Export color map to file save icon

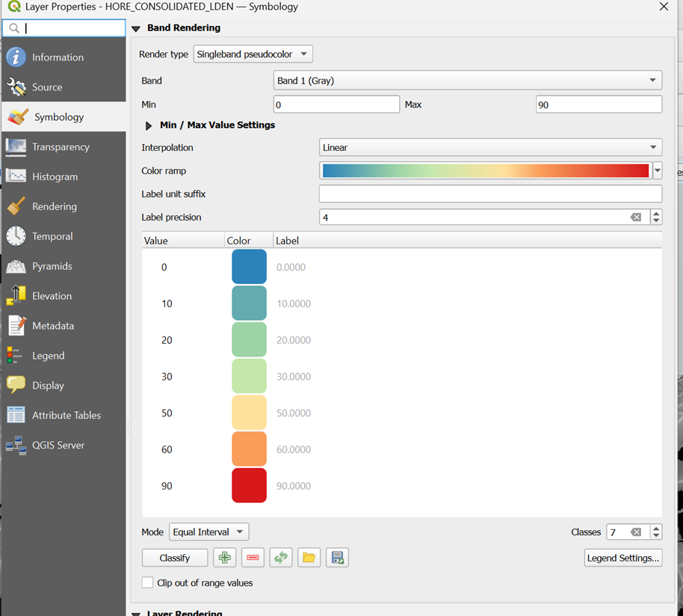337,558
